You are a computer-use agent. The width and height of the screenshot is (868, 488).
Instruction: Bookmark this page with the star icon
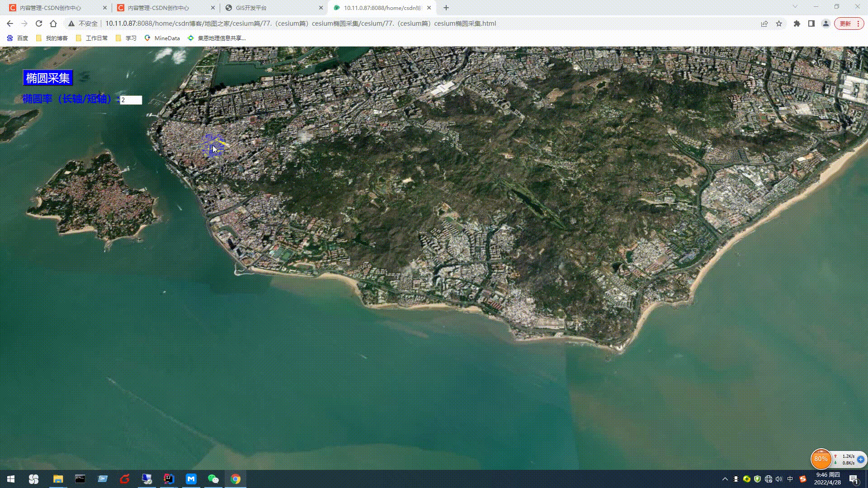[779, 23]
